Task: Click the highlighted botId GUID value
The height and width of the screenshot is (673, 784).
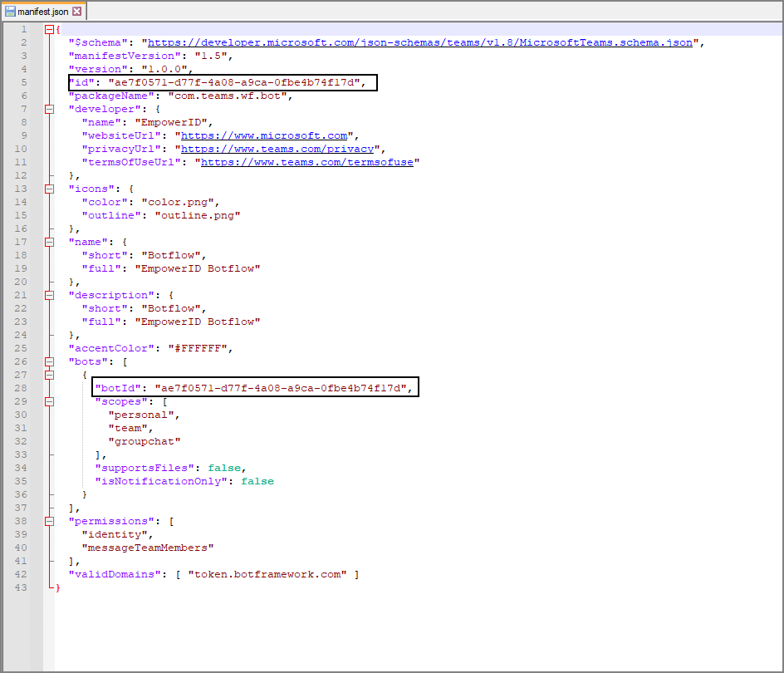Action: click(x=283, y=388)
